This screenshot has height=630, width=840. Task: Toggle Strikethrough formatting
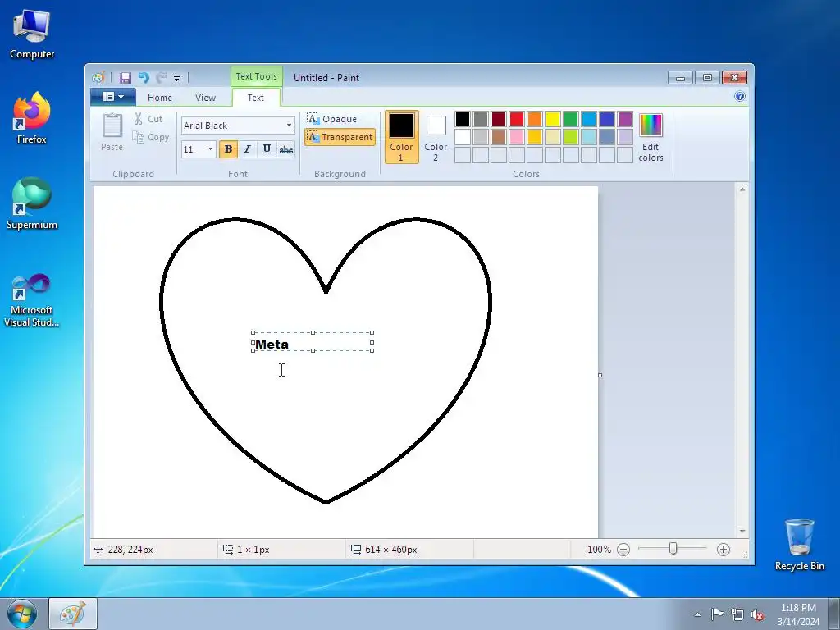tap(286, 149)
